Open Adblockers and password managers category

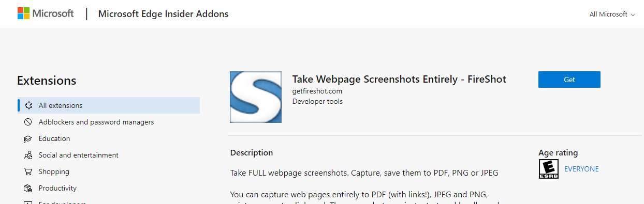(96, 122)
